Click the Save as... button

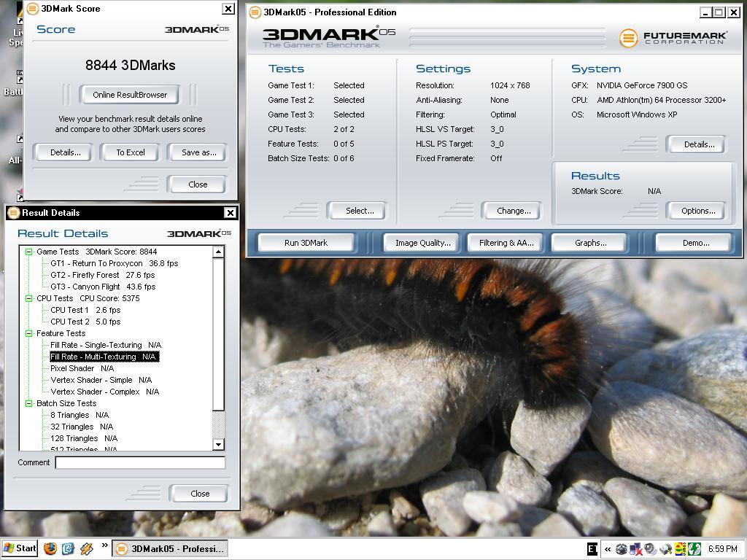[198, 152]
